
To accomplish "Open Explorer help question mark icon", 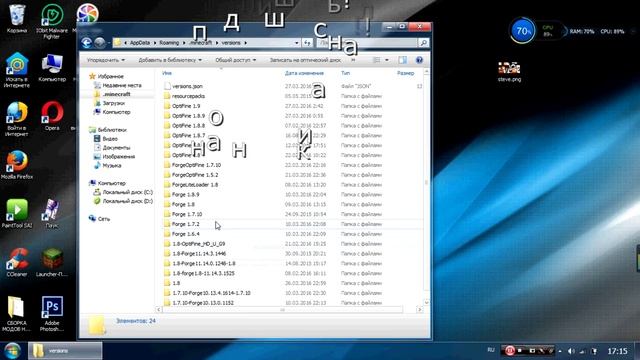I will pyautogui.click(x=419, y=60).
